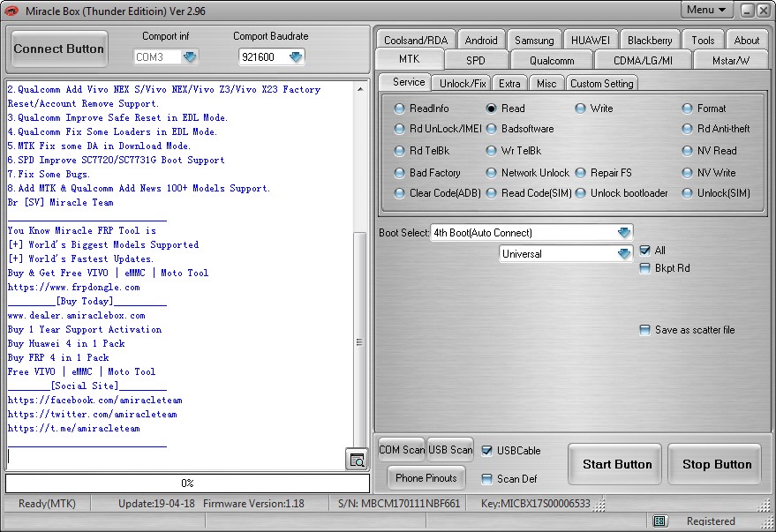Open the Samsung tab
Image resolution: width=776 pixels, height=532 pixels.
(534, 40)
